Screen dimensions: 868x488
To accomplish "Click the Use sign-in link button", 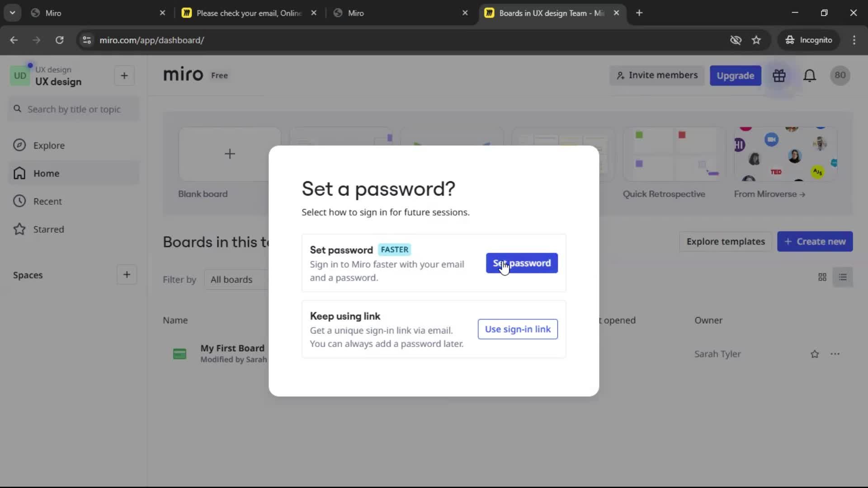I will point(518,329).
